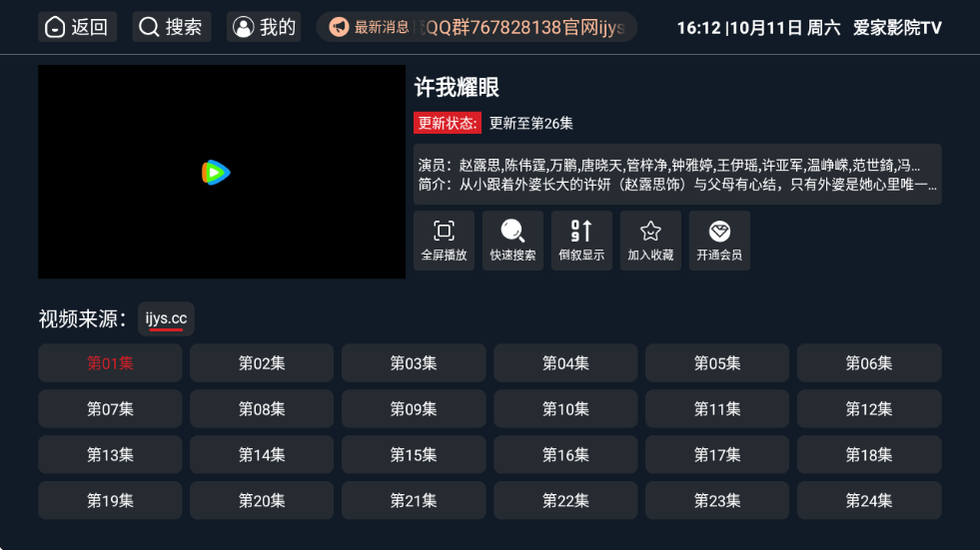
Task: Enter 全屏播放 fullscreen playback
Action: point(444,241)
